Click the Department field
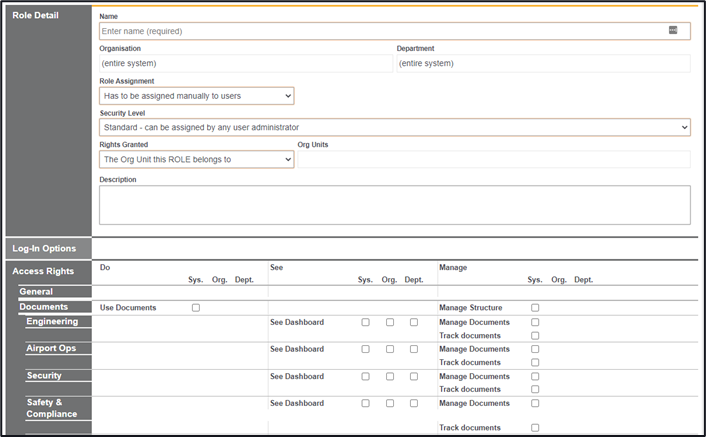Image resolution: width=706 pixels, height=437 pixels. click(x=543, y=63)
